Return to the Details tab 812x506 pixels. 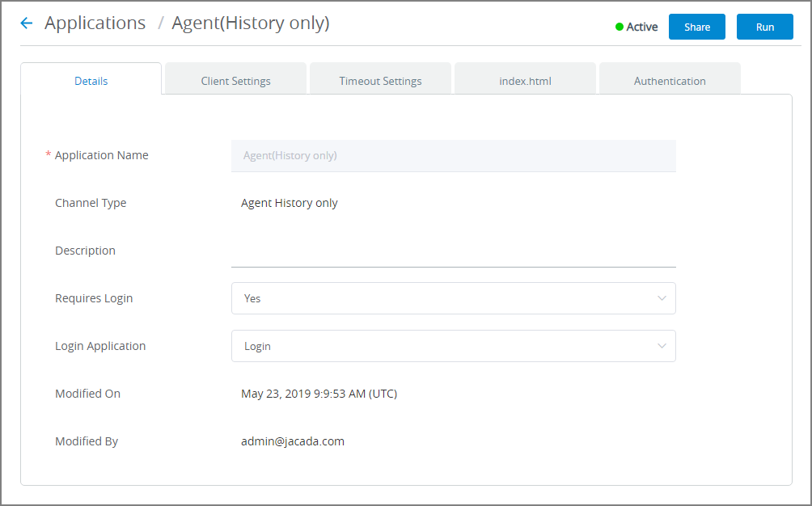(91, 81)
